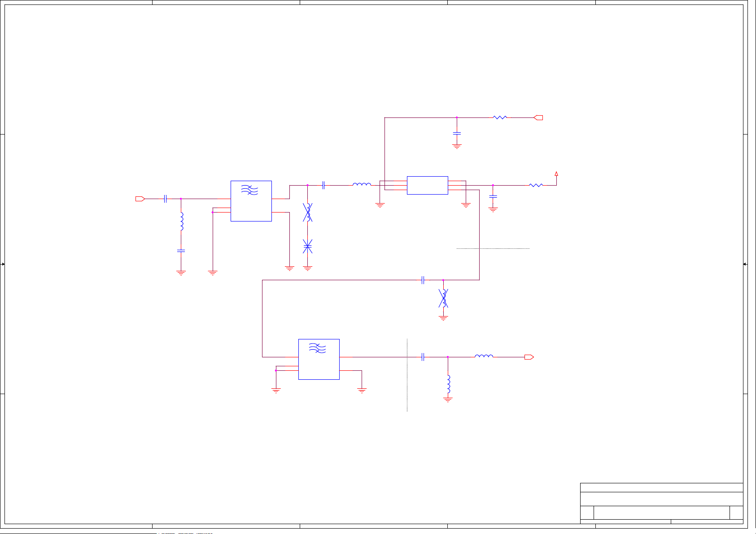Click the ground below the top wire capacitor

pos(457,146)
